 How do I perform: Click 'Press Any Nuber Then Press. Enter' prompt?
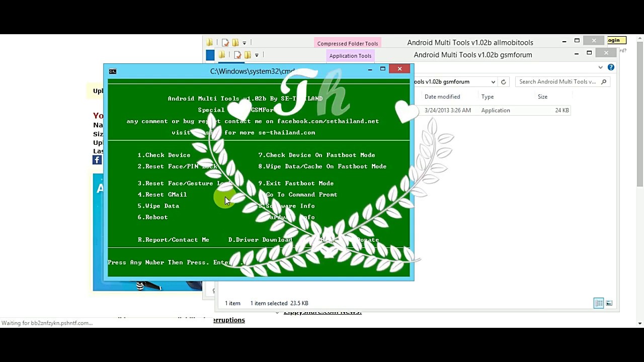pos(170,262)
